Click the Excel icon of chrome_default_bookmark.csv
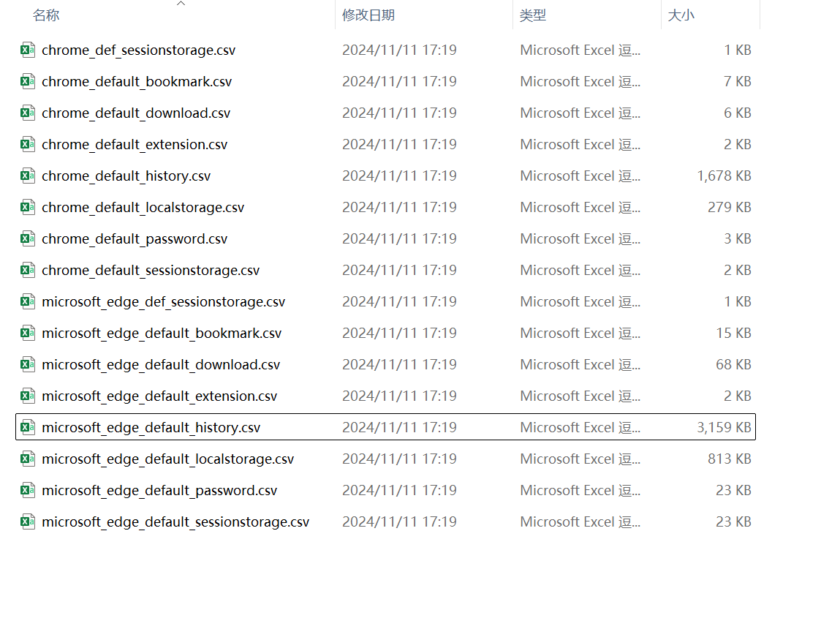 [28, 81]
